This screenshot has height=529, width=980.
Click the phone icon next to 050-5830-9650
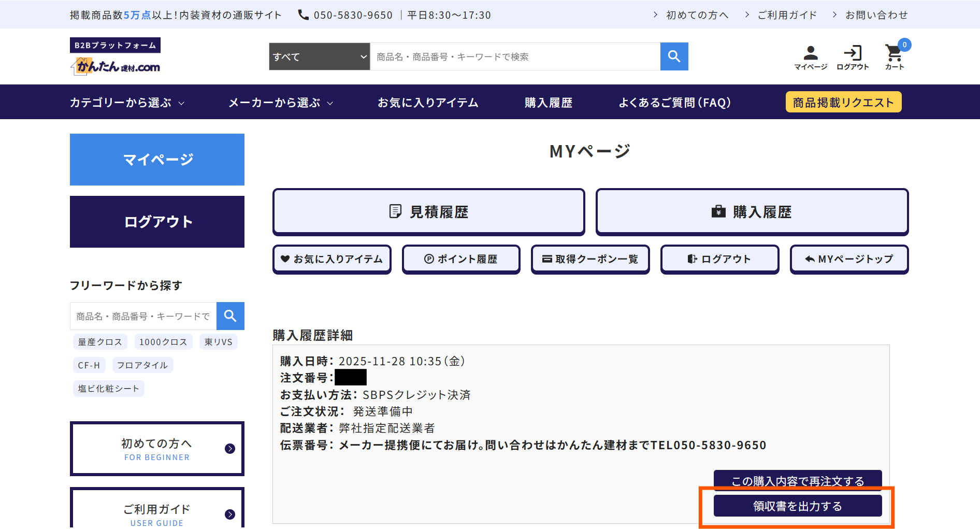[x=302, y=15]
